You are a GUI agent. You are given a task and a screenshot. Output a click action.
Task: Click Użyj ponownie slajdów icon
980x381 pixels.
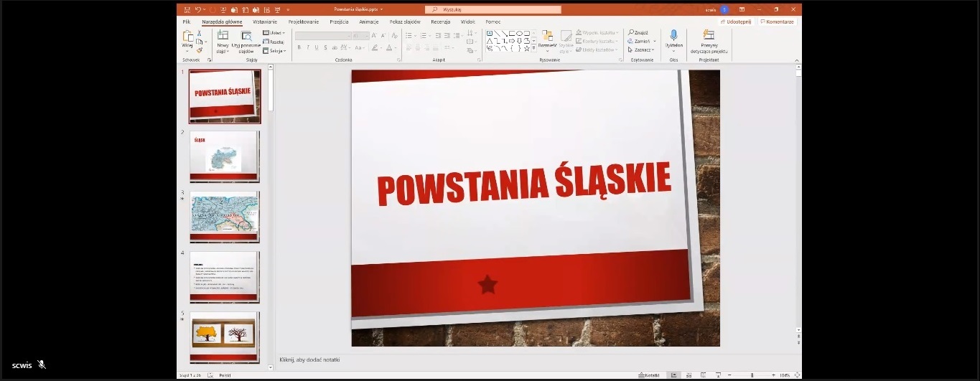(246, 36)
